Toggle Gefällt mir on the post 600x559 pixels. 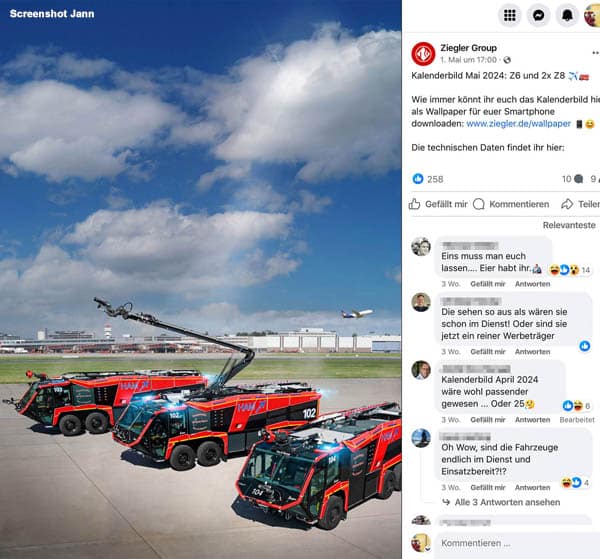(438, 204)
